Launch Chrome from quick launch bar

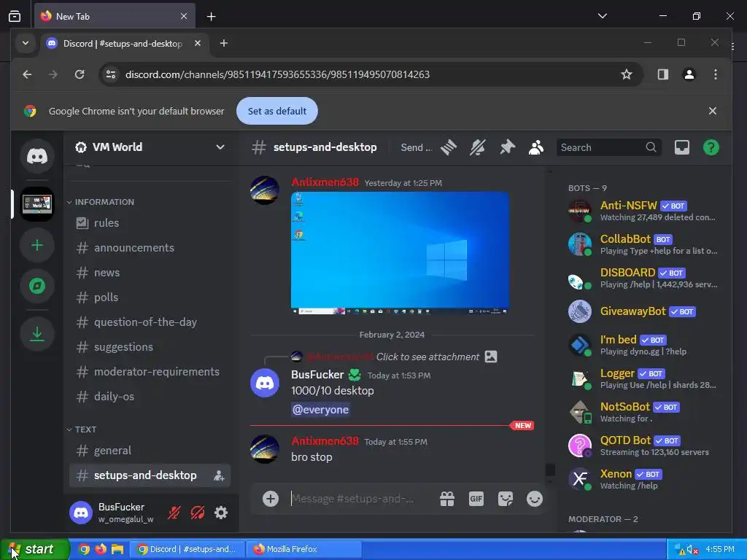click(x=84, y=549)
